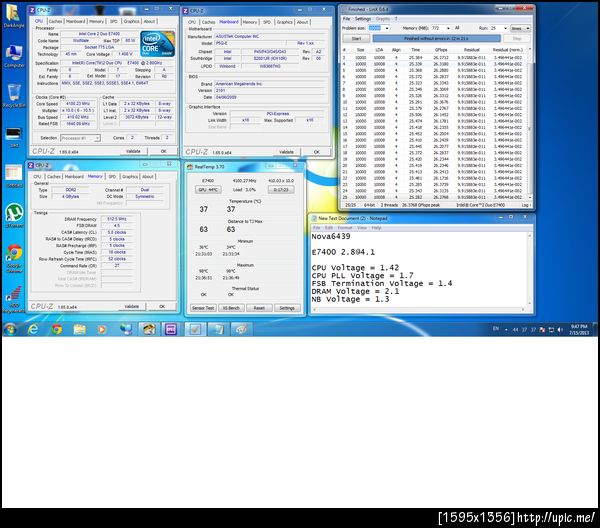Open the File menu in Notepad
This screenshot has height=528, width=600.
[x=316, y=228]
